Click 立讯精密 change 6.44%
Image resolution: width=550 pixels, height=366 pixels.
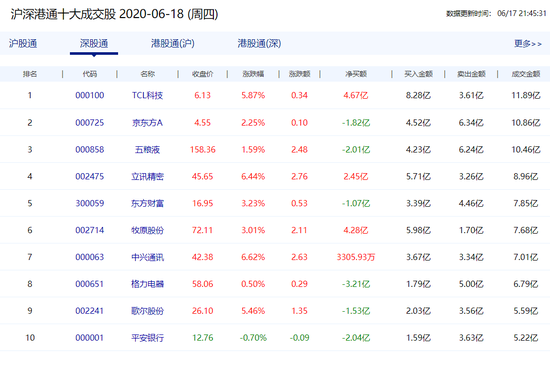(x=253, y=176)
